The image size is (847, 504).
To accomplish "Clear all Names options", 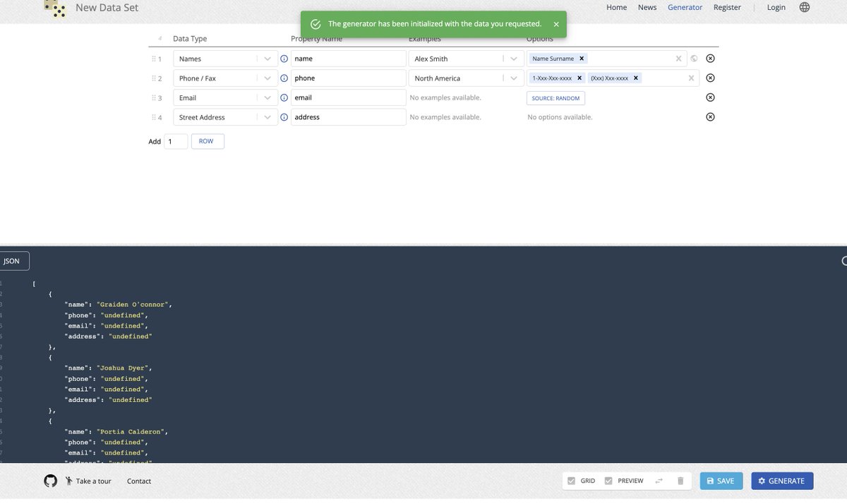I will pos(679,59).
